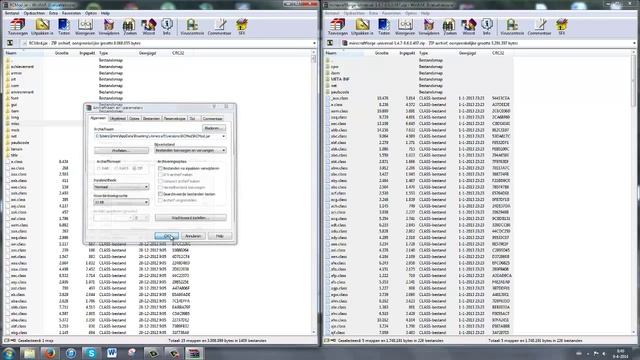Select 'paulscode' folder in right window

(340, 92)
